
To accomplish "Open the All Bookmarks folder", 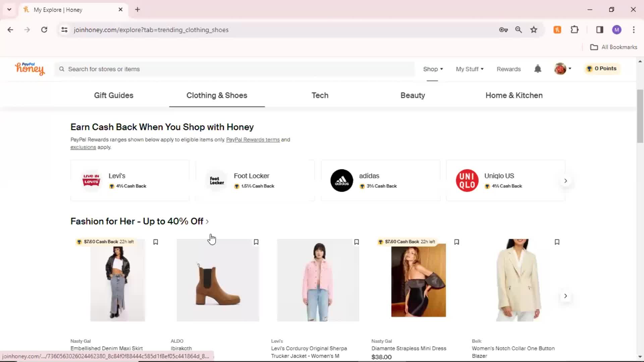I will point(613,47).
